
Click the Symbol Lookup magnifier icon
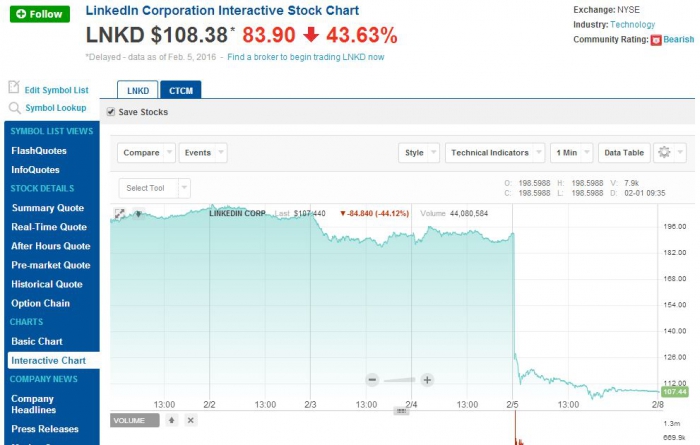14,108
